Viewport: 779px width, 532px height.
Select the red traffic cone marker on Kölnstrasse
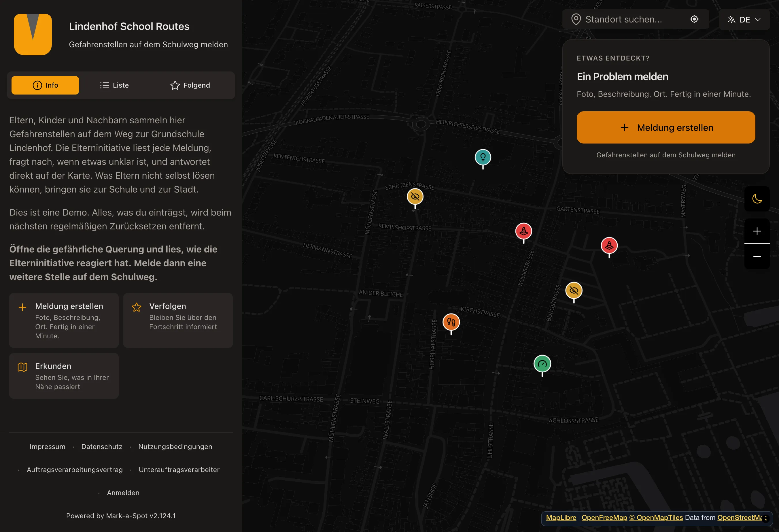pos(523,231)
